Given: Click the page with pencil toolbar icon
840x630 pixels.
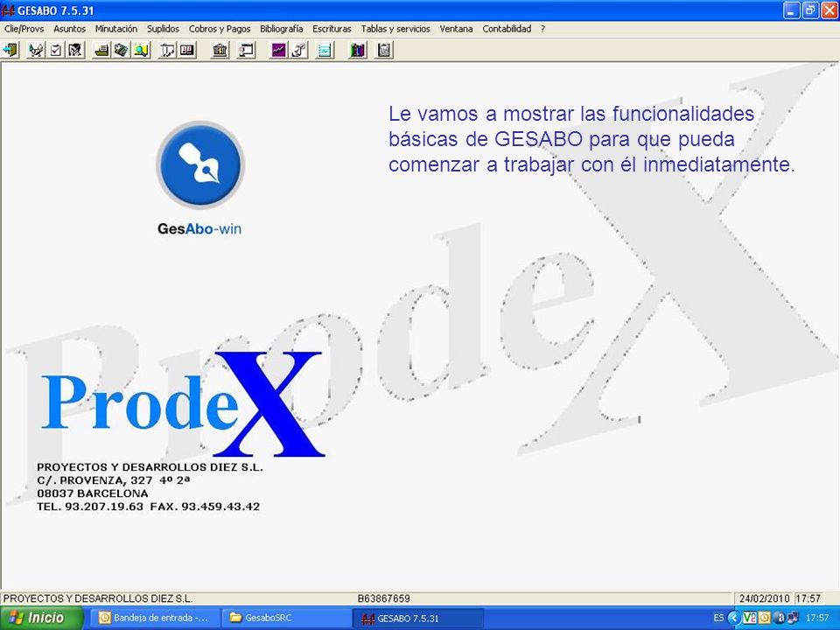Looking at the screenshot, I should [167, 51].
